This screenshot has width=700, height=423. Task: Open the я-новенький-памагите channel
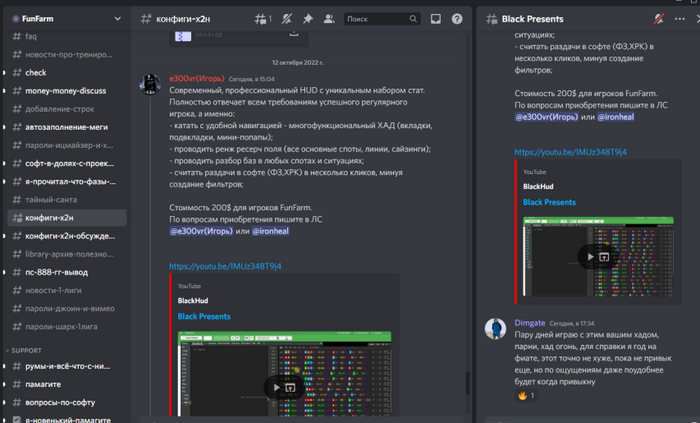[x=67, y=419]
